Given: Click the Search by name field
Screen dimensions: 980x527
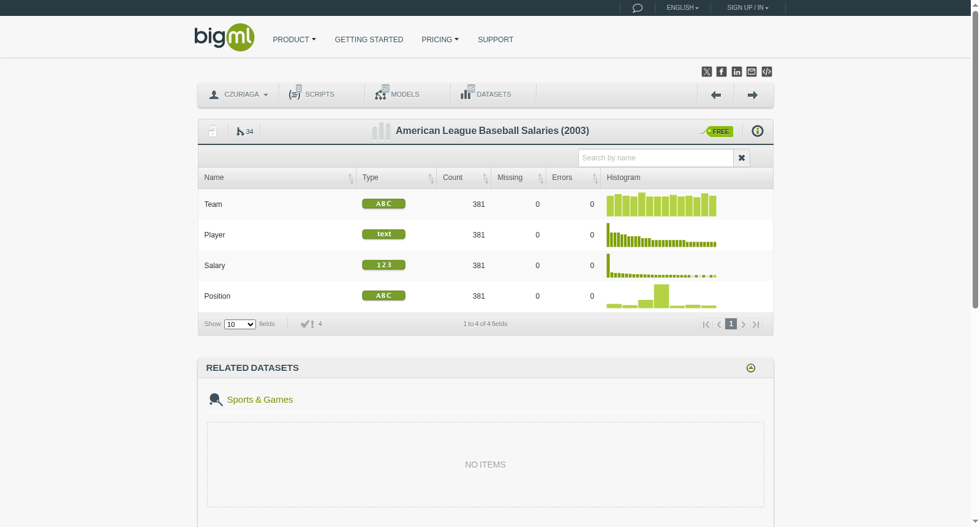Looking at the screenshot, I should pos(656,158).
